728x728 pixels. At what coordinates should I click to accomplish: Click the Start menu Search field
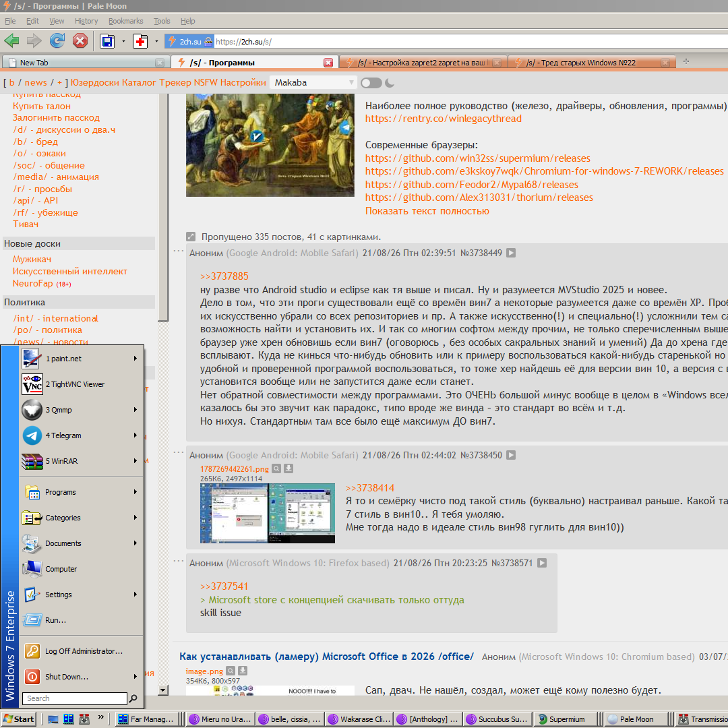tap(74, 698)
